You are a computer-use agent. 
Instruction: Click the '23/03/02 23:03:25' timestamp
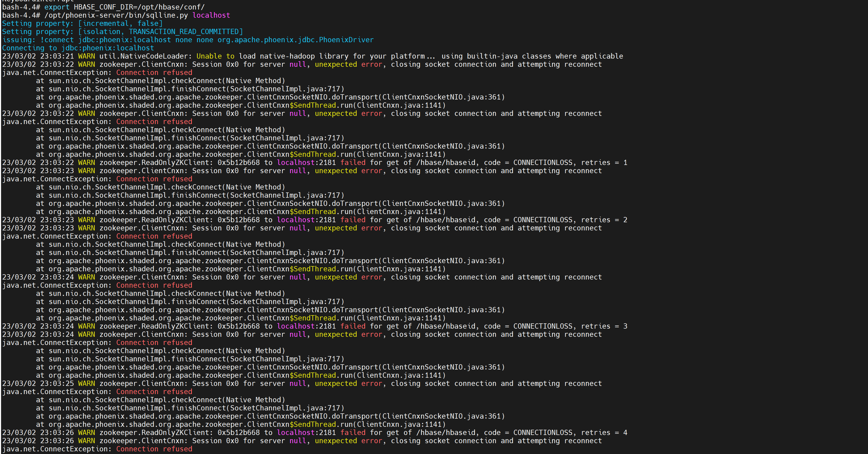click(38, 384)
